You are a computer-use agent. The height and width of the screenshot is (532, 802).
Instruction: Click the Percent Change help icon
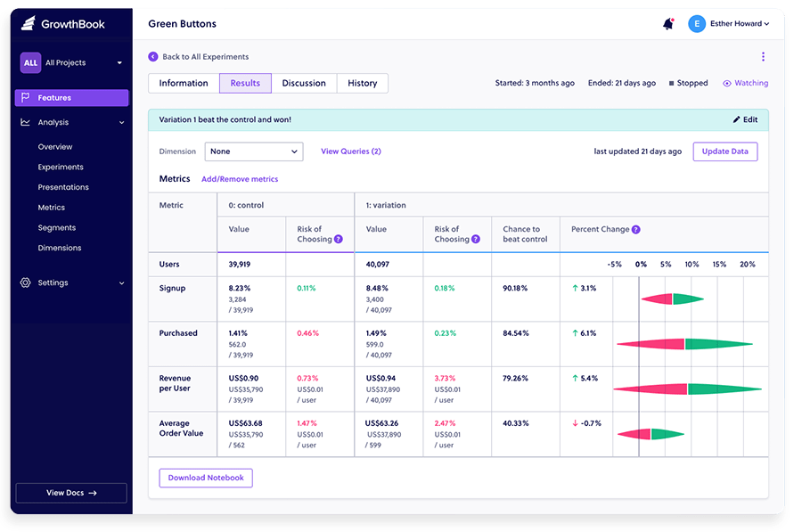(x=634, y=229)
